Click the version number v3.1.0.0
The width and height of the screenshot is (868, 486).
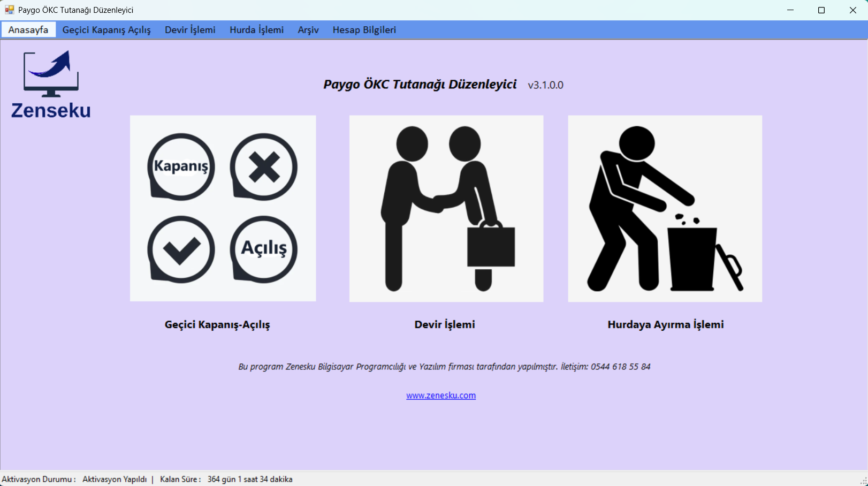546,85
